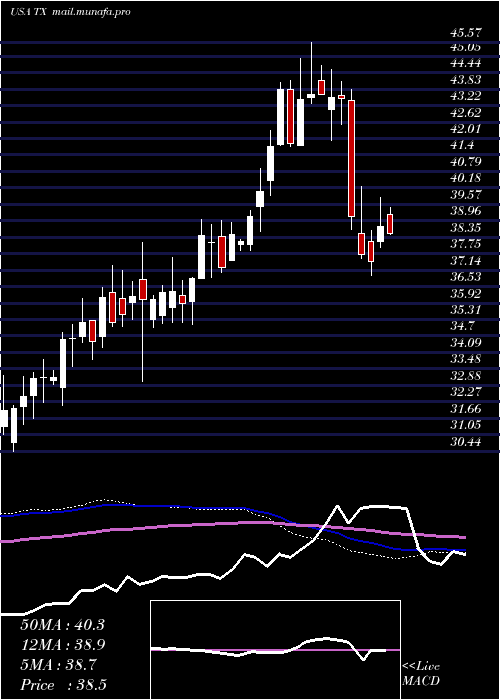The image size is (500, 700).
Task: Click the tall red candlestick of the big drop
Action: (x=352, y=158)
